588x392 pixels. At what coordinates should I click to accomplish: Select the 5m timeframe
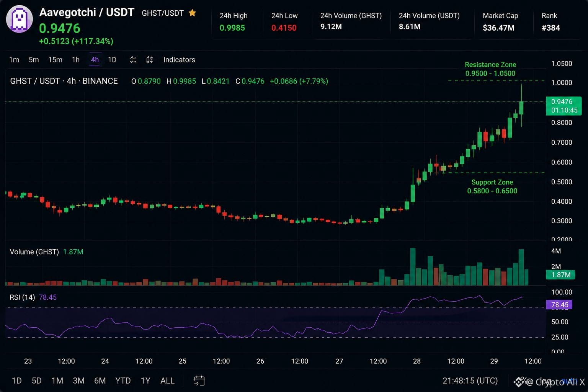(x=34, y=60)
